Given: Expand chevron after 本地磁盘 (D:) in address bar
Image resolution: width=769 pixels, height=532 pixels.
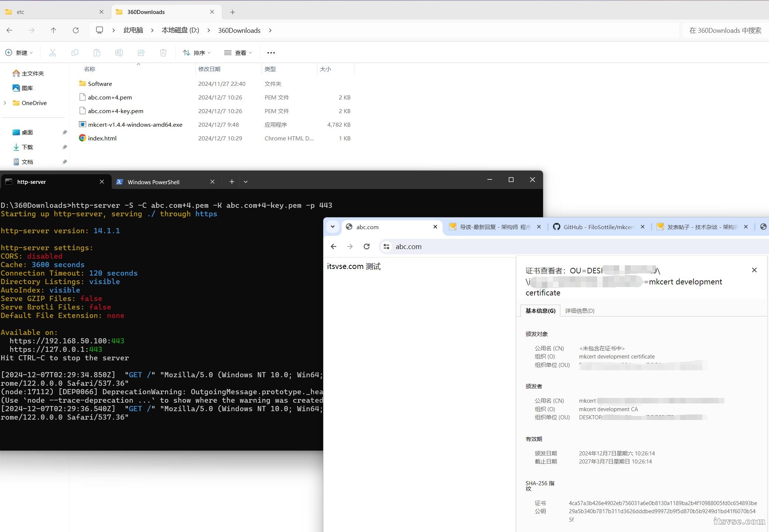Looking at the screenshot, I should 209,30.
